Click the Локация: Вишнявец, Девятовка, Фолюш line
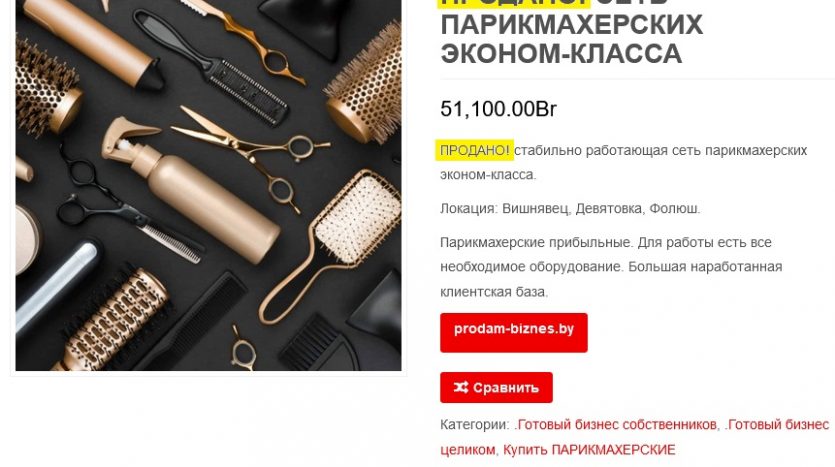 coord(570,208)
